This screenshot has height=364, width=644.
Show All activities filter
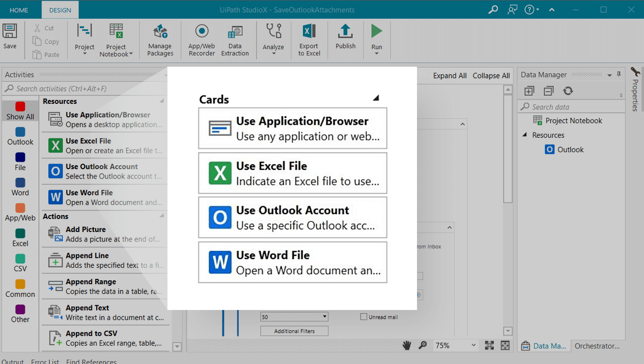(20, 111)
